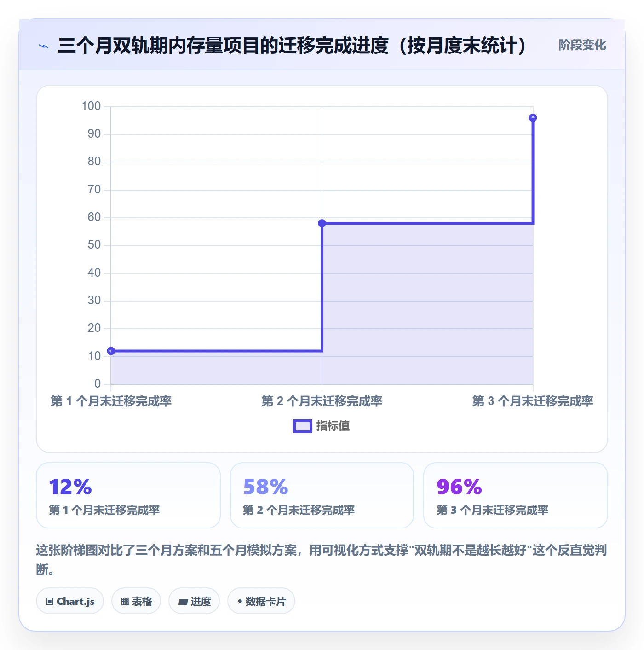The height and width of the screenshot is (650, 644).
Task: Click the grid icon in the 表格 tag
Action: point(125,602)
